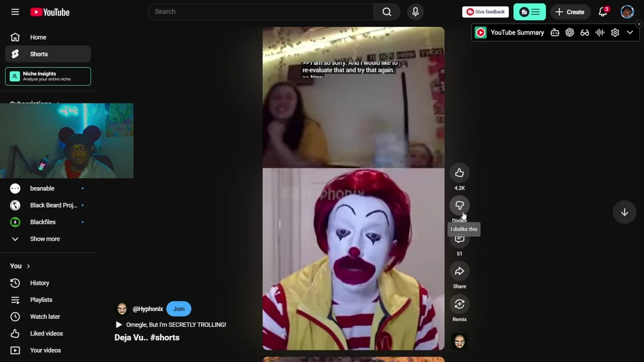Click the robot icon in YouTube Summary
This screenshot has height=362, width=644.
pyautogui.click(x=554, y=33)
